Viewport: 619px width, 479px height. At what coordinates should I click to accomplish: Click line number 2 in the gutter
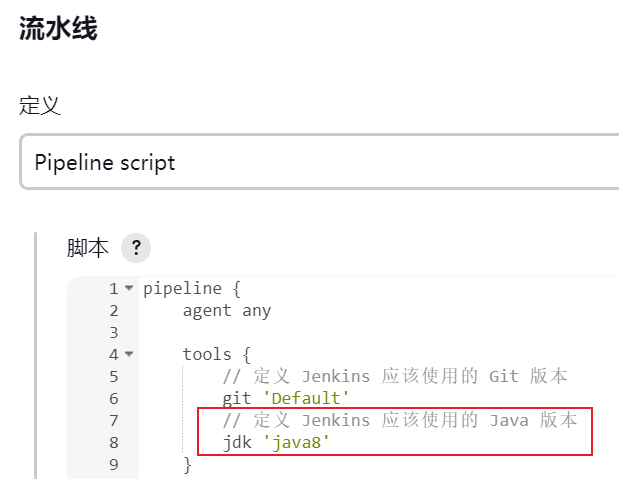click(113, 311)
